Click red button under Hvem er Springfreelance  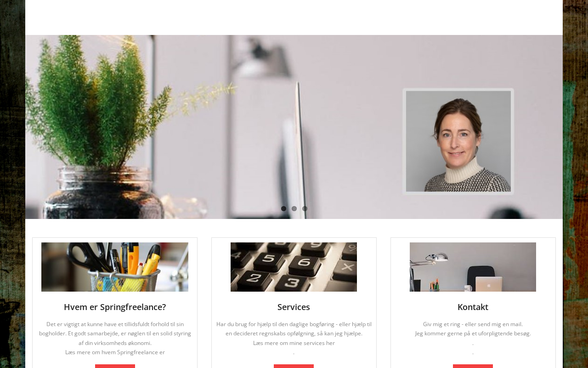point(115,366)
